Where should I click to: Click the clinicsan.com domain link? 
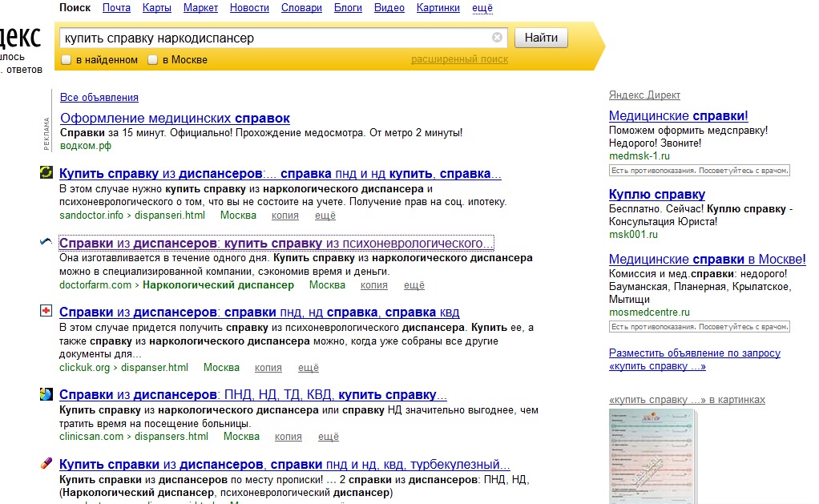tap(91, 437)
